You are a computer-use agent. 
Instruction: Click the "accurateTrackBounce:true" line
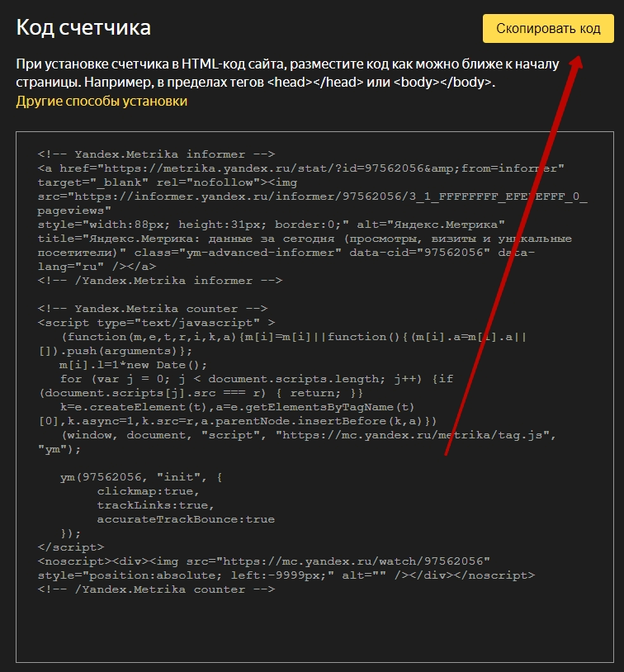coord(186,519)
